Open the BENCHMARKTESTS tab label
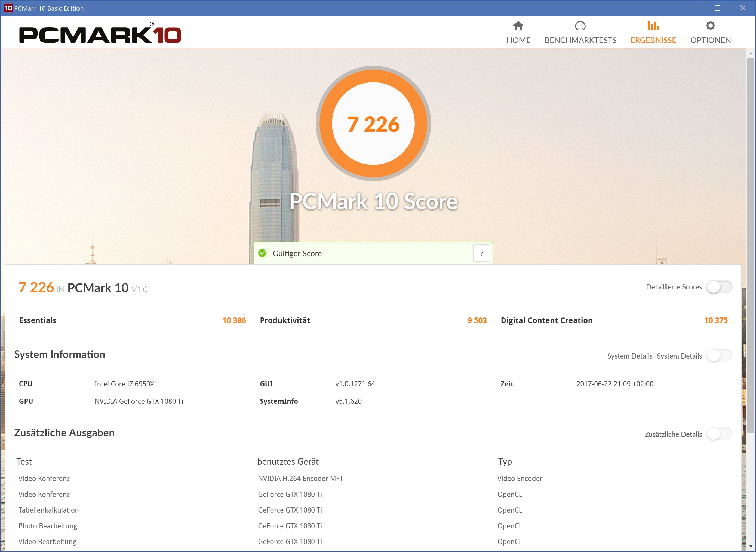The width and height of the screenshot is (756, 552). tap(580, 40)
